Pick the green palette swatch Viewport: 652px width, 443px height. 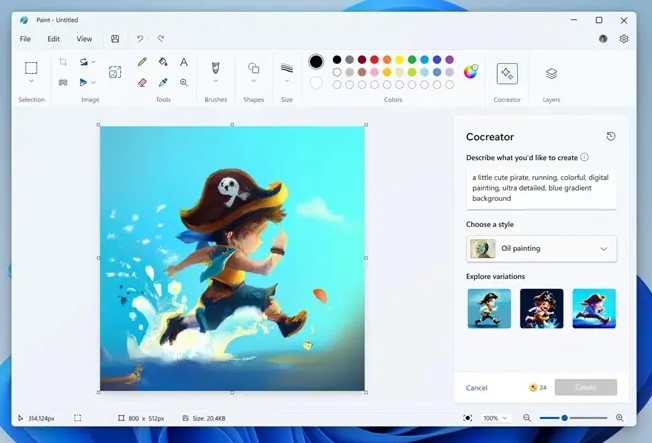tap(412, 59)
